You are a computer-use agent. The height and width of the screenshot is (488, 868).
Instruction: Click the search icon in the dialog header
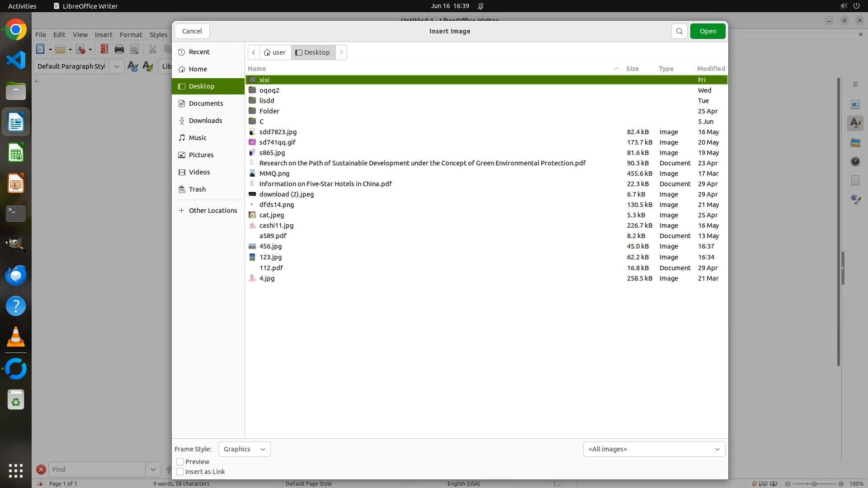679,31
